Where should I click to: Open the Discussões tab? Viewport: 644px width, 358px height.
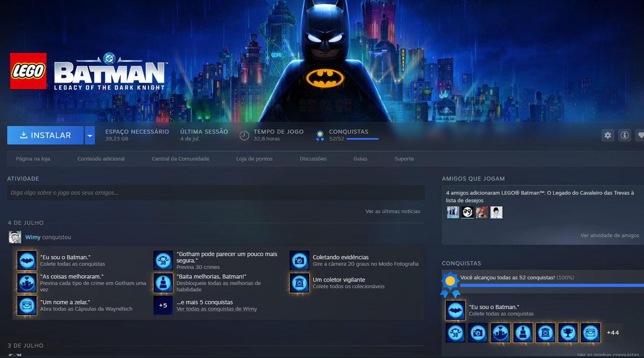coord(313,159)
